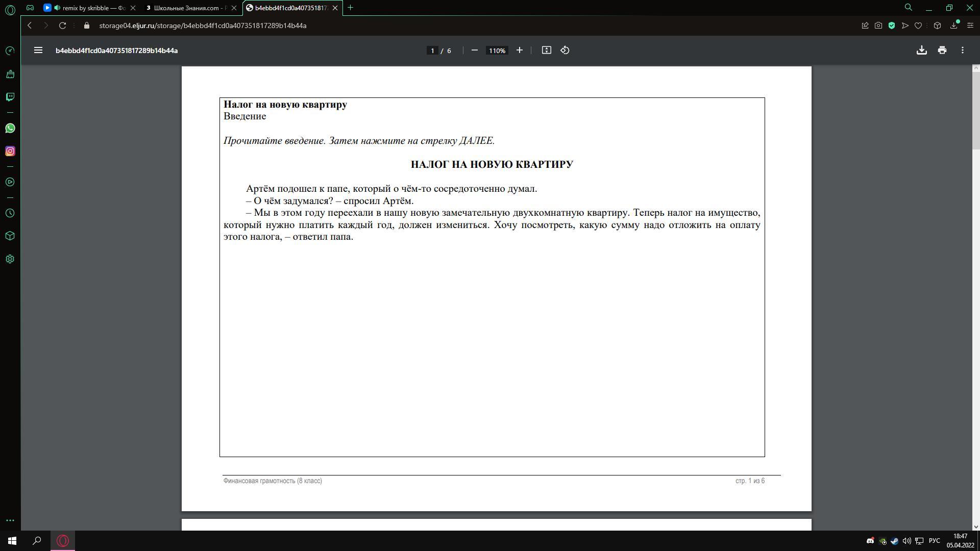The image size is (980, 551).
Task: Zoom in the PDF document
Action: [520, 50]
